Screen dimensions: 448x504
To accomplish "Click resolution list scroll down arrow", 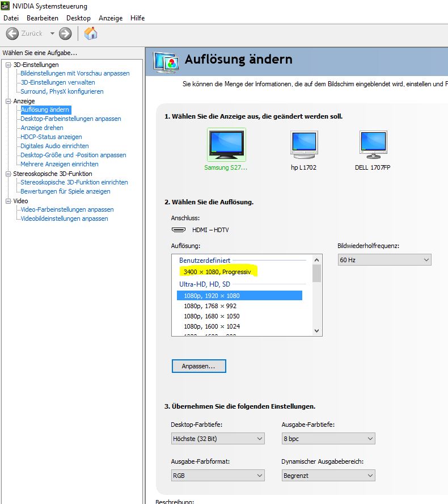I will point(316,331).
